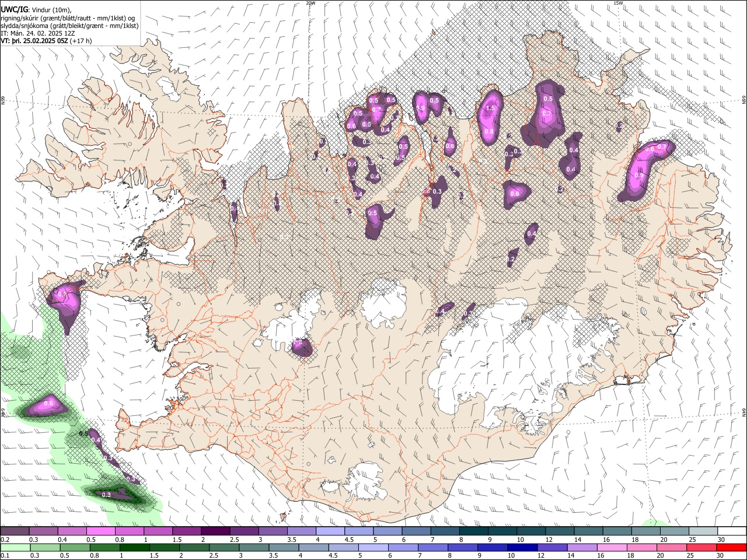
Task: Select the magenta 1.5 swatch in the snow legend
Action: click(186, 531)
